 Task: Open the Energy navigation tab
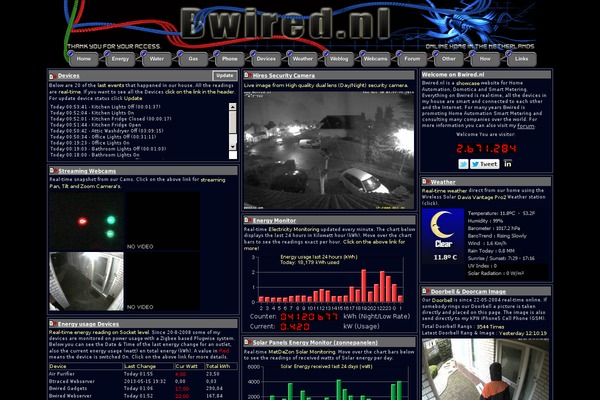click(120, 59)
